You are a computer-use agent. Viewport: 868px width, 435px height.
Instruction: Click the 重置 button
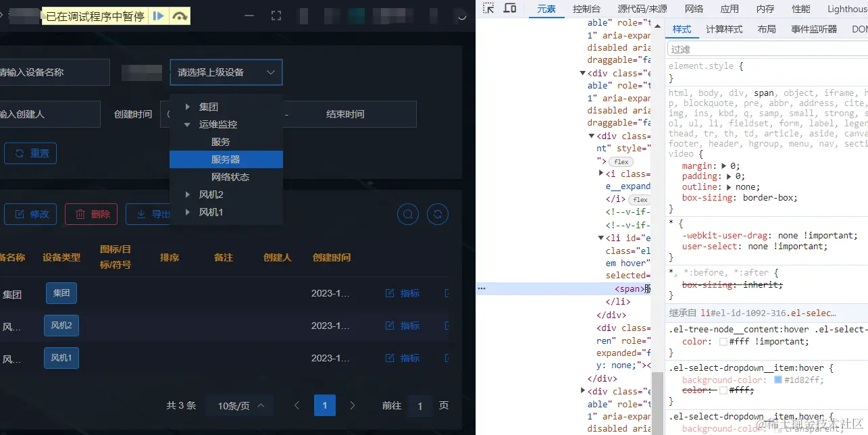pyautogui.click(x=30, y=153)
